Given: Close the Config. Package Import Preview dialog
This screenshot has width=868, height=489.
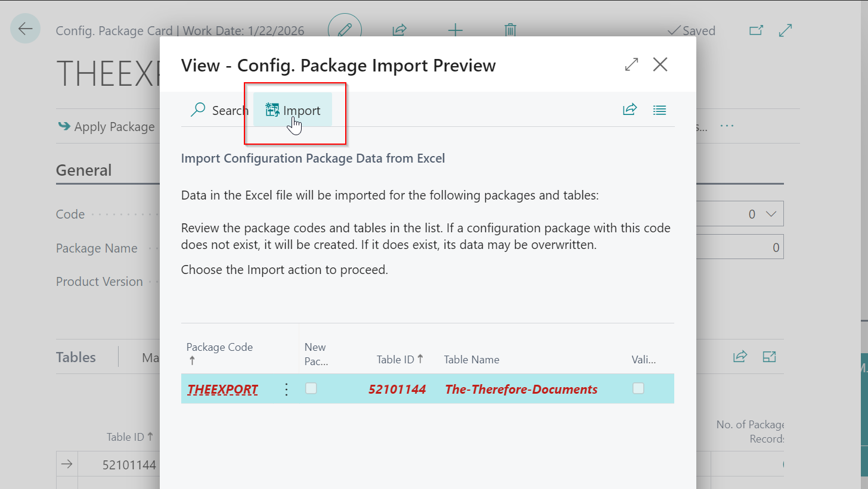Looking at the screenshot, I should [x=660, y=64].
